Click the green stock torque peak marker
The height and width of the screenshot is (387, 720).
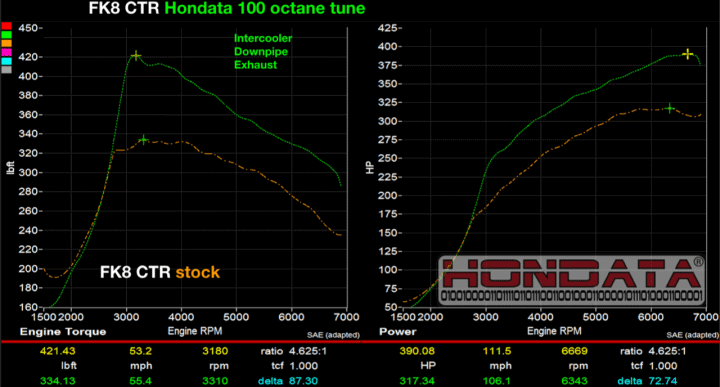(x=144, y=140)
